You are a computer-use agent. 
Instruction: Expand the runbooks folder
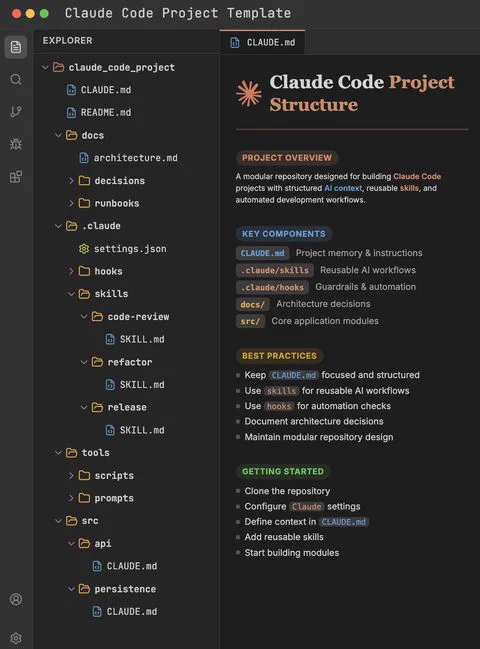[x=71, y=203]
